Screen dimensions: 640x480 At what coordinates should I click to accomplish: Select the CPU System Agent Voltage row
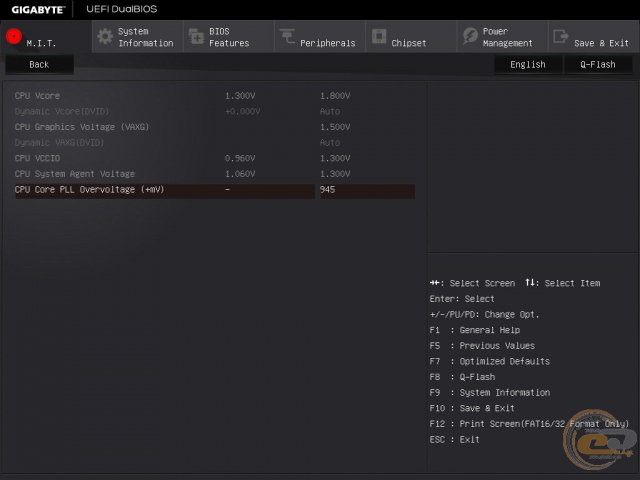pos(74,174)
